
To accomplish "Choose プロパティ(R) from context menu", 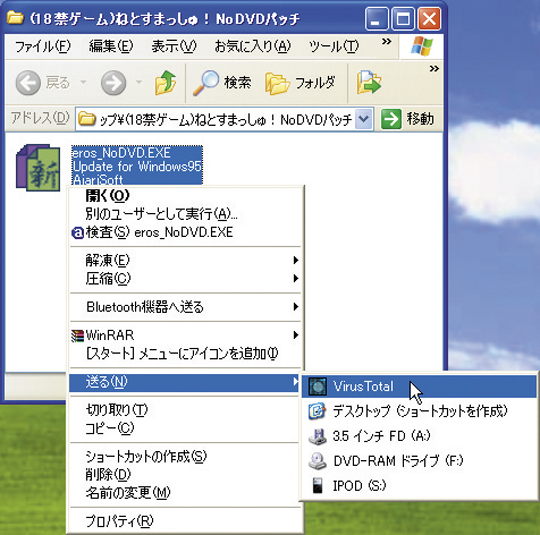I will (x=185, y=521).
